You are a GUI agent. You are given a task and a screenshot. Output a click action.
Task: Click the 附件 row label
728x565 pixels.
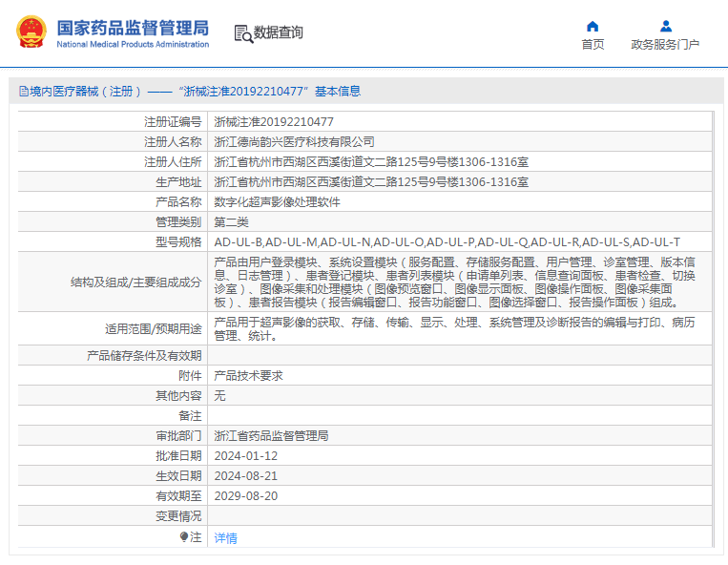(191, 376)
